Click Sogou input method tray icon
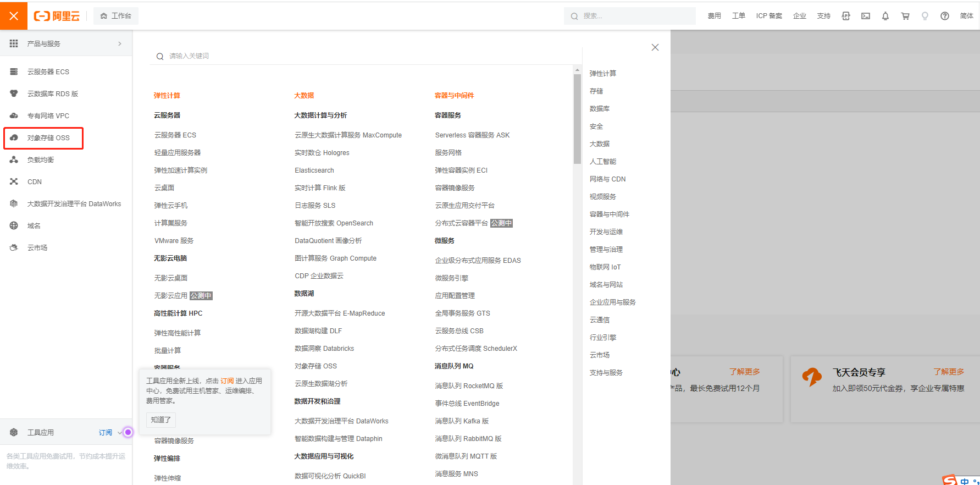 click(950, 480)
